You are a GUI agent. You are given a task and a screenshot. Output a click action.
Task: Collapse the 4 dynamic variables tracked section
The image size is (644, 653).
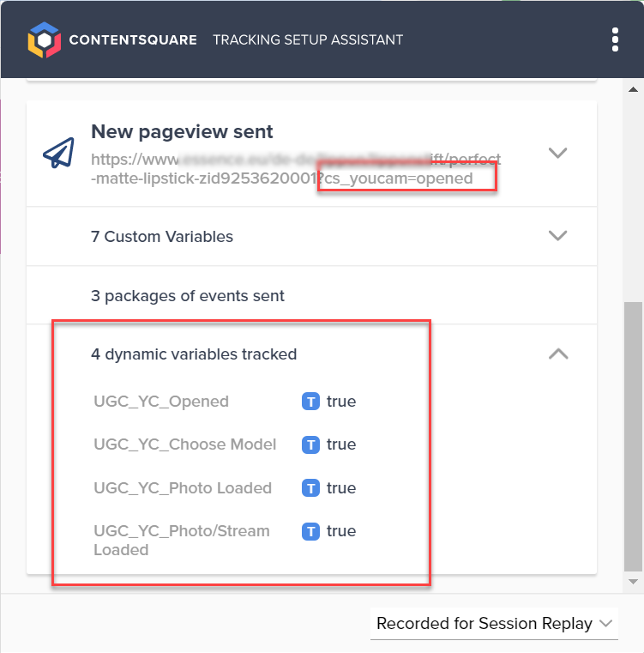point(558,354)
